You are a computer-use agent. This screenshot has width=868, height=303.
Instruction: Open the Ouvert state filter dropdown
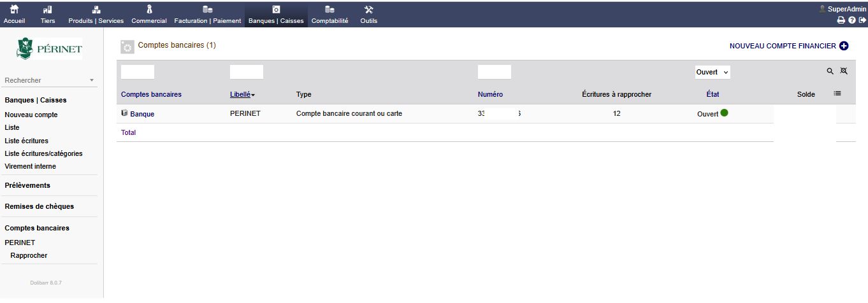pyautogui.click(x=712, y=72)
